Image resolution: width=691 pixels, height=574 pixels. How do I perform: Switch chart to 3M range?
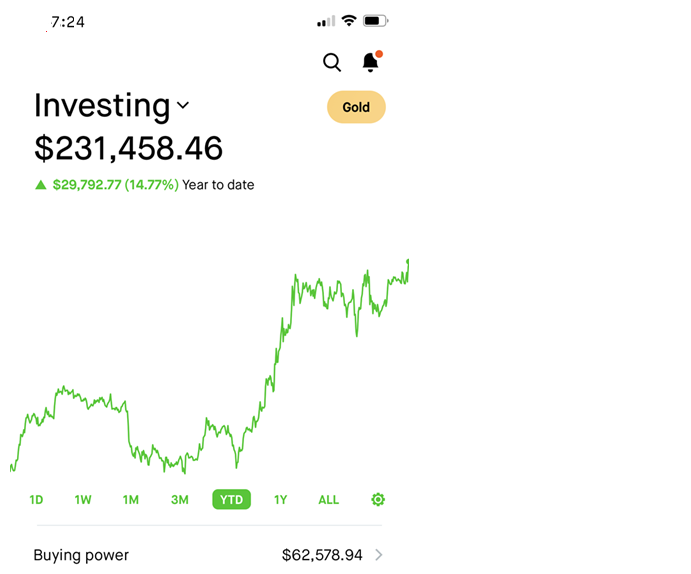(x=180, y=500)
